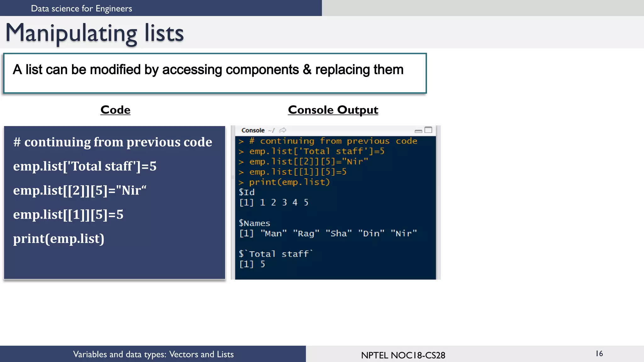The width and height of the screenshot is (644, 362).
Task: Click the $Id output line in console
Action: click(247, 192)
